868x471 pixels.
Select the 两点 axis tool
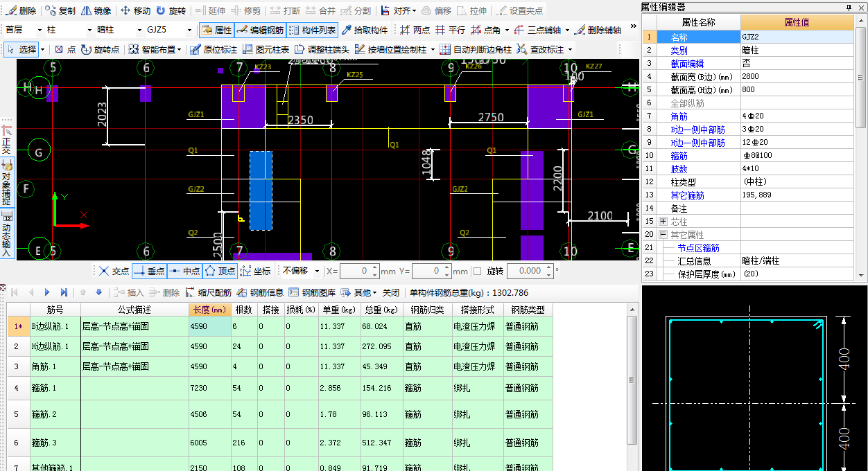415,30
